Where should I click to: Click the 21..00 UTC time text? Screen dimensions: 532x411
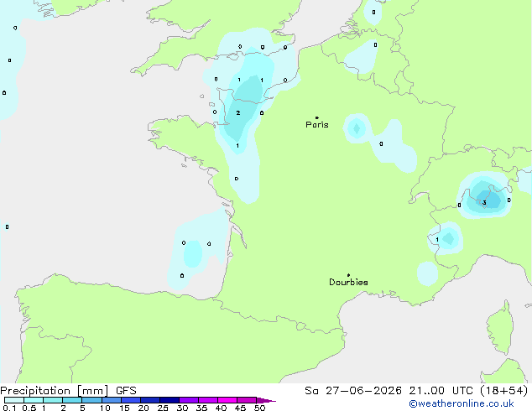441,391
